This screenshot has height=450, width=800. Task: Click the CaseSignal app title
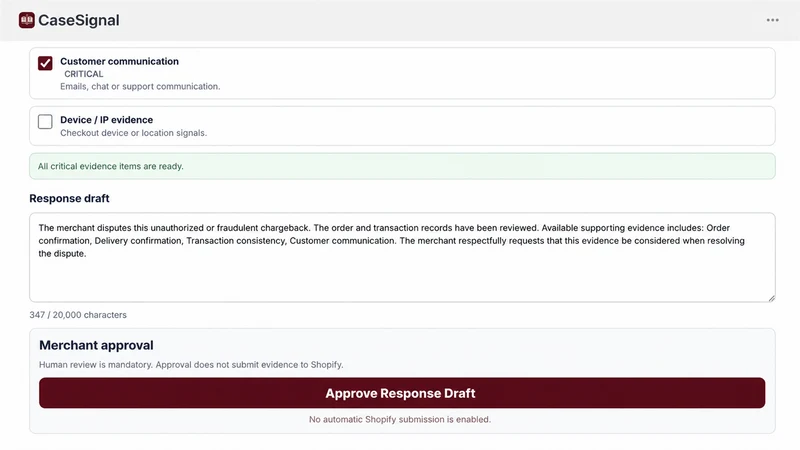coord(79,20)
